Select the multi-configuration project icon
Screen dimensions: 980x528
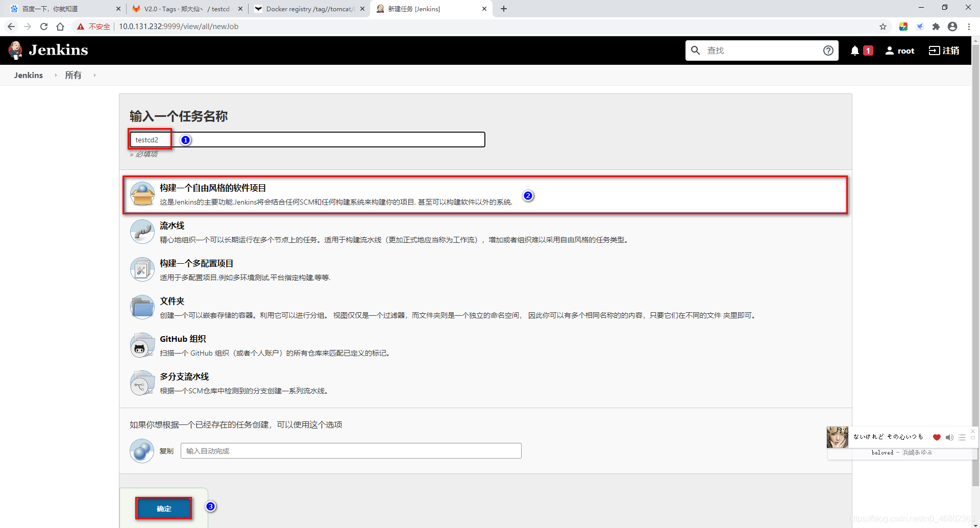pos(142,270)
